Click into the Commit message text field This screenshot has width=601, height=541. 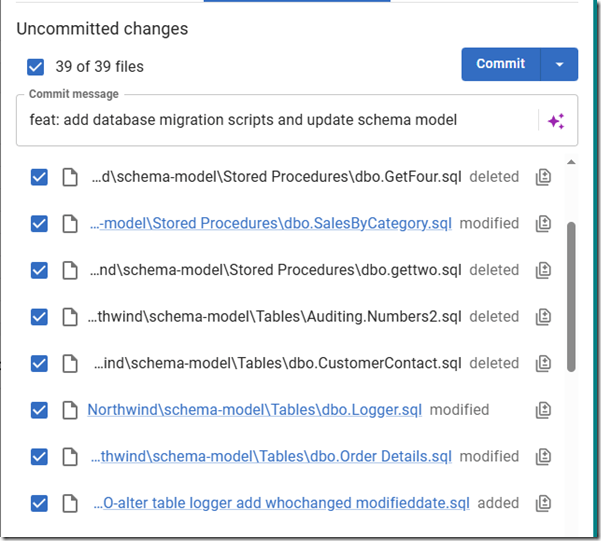[x=270, y=121]
